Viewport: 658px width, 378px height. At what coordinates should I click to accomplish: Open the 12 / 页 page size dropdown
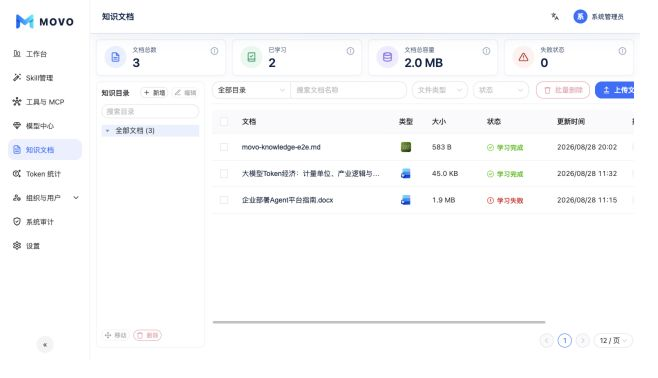613,340
